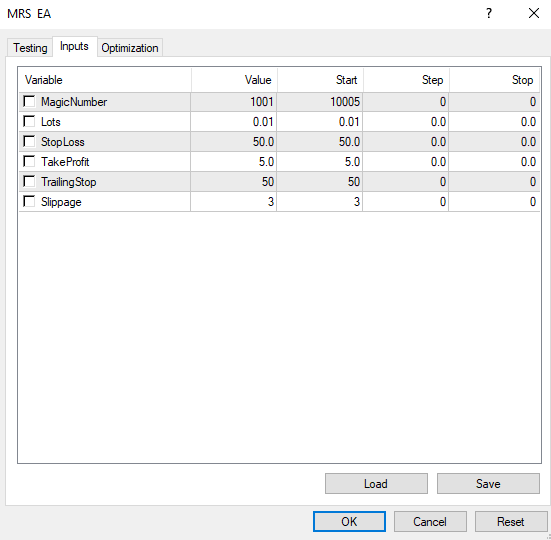The height and width of the screenshot is (540, 551).
Task: Enable the MagicNumber optimization checkbox
Action: (29, 101)
